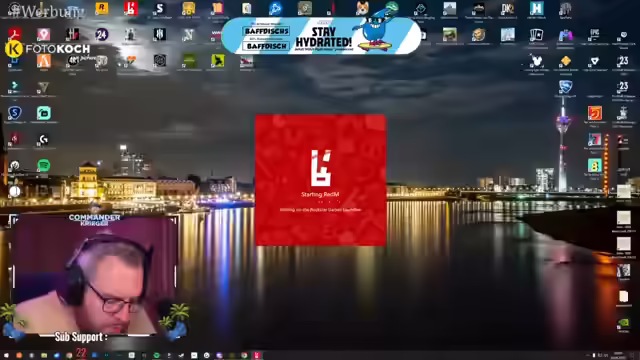Open the blue circular icon in the top row
640x360 pixels.
[276, 8]
